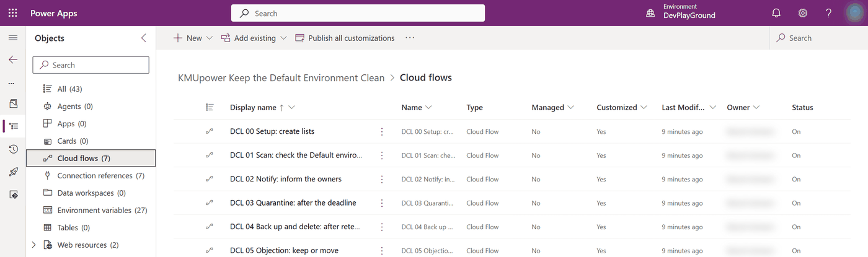
Task: Toggle the hamburger navigation menu
Action: 13,38
